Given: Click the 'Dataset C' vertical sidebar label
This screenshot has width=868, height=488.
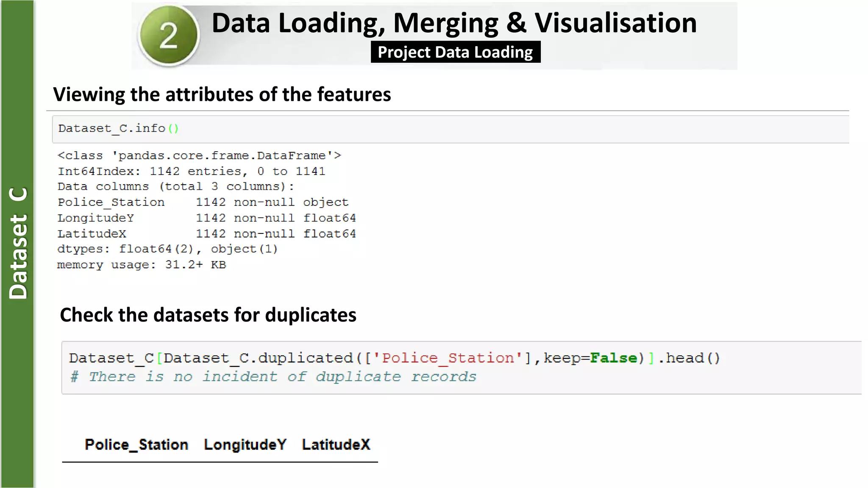Looking at the screenshot, I should [x=18, y=244].
